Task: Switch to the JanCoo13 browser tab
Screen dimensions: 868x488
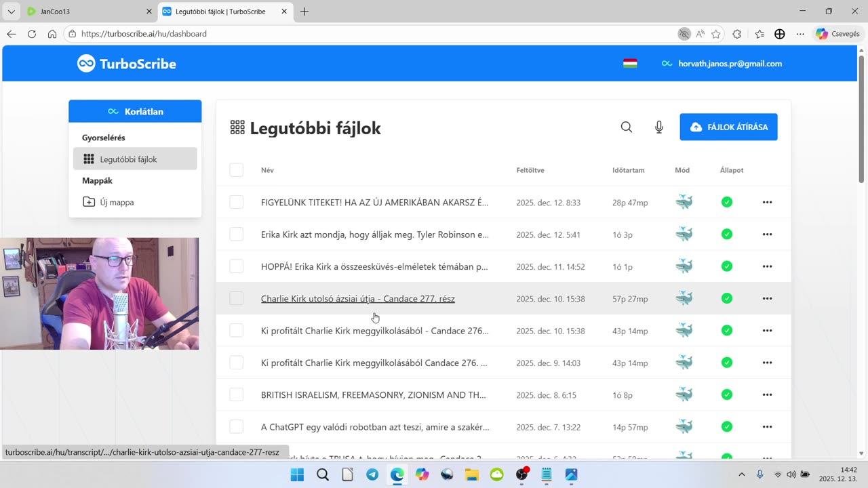Action: pyautogui.click(x=88, y=12)
